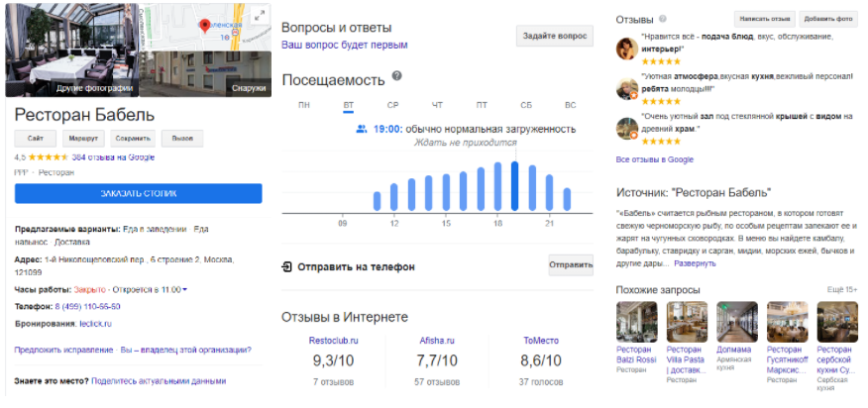Click the Вызов button
868x408 pixels.
click(182, 139)
